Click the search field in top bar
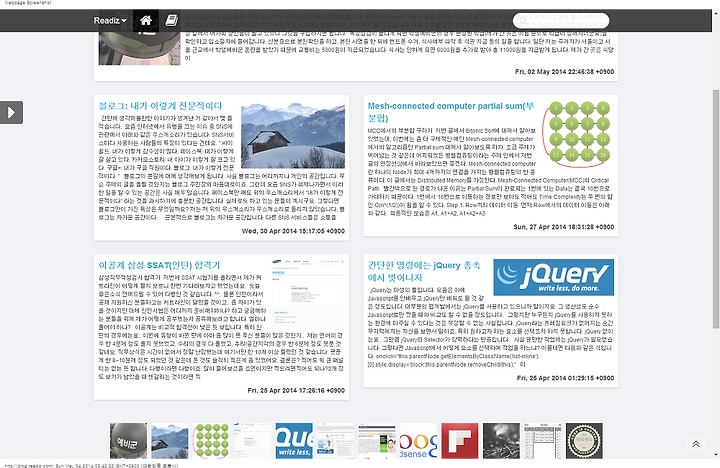 (561, 21)
